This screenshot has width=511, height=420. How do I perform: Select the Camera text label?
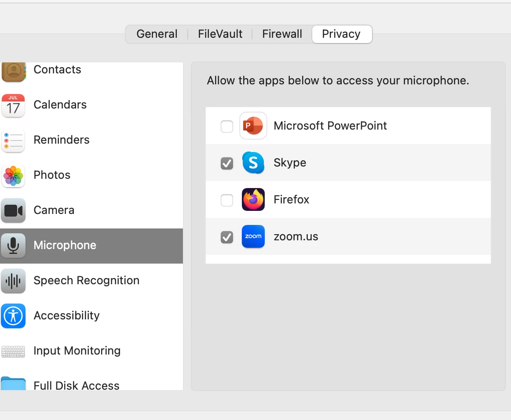[x=54, y=210]
